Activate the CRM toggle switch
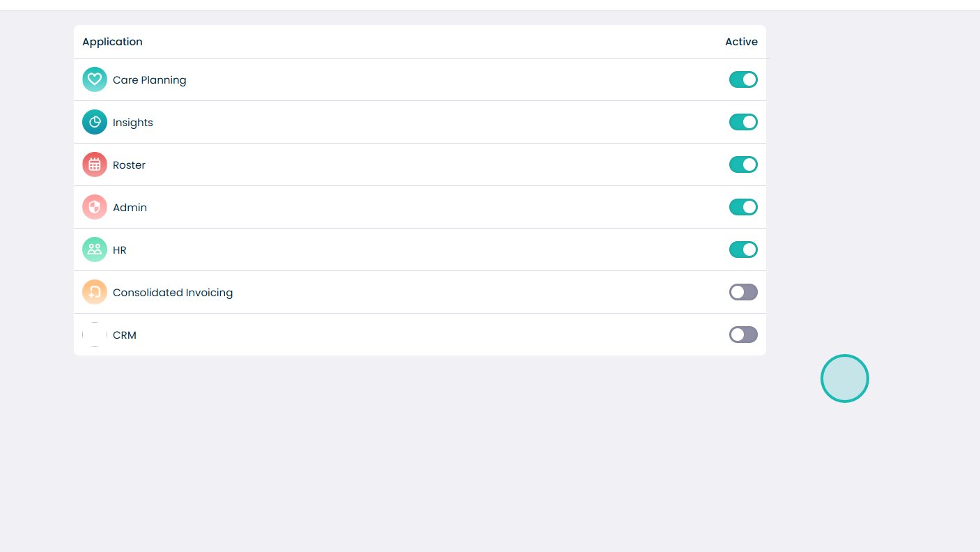Image resolution: width=980 pixels, height=552 pixels. [x=743, y=335]
